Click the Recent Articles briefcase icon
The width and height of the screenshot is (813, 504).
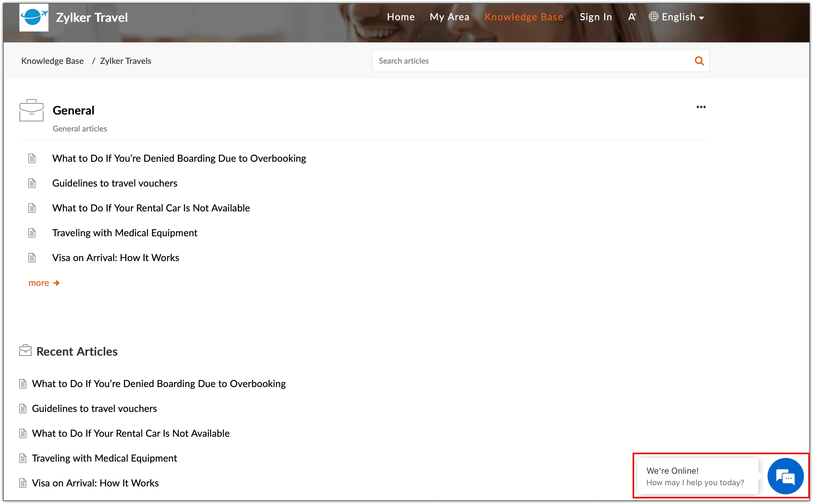pos(25,351)
